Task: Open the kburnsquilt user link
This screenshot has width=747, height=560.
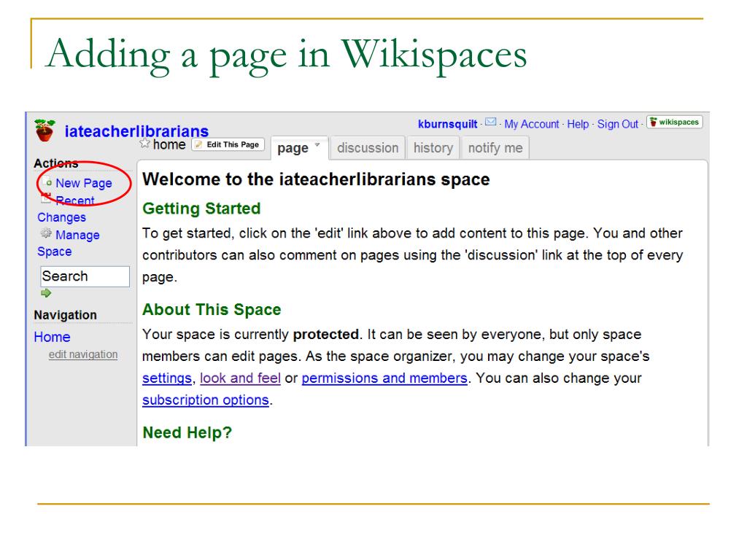Action: [x=447, y=124]
